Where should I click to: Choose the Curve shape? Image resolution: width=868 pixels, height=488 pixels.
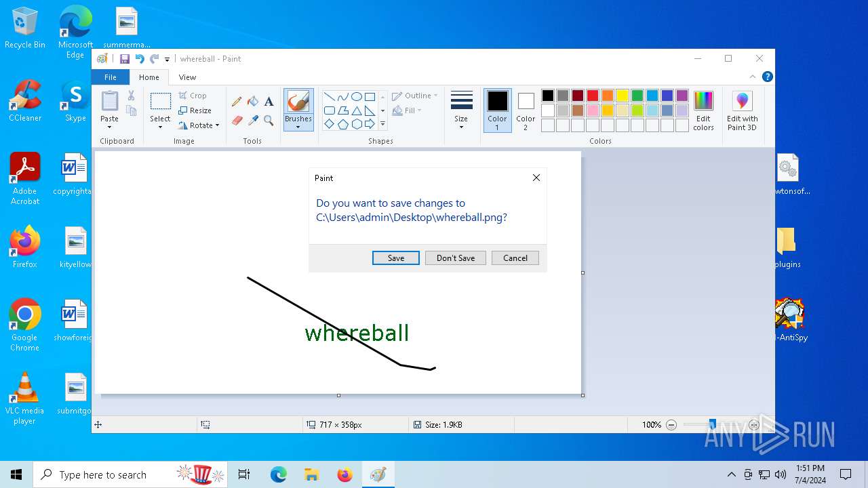[x=342, y=96]
